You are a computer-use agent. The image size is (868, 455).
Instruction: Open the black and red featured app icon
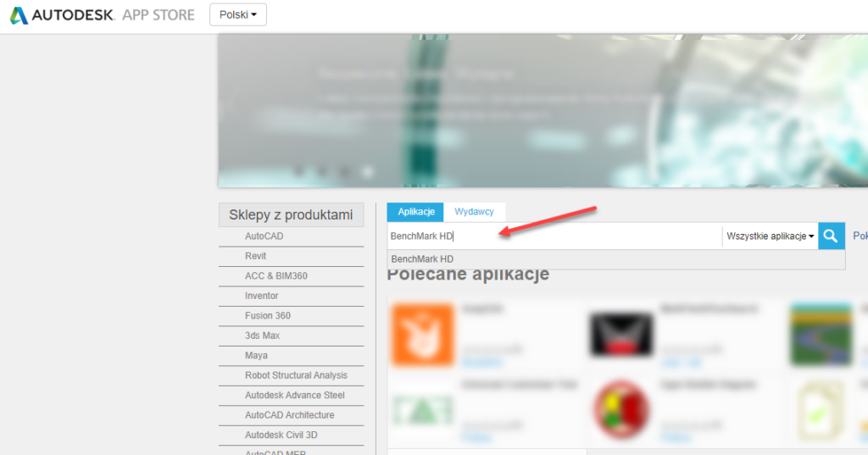[620, 335]
